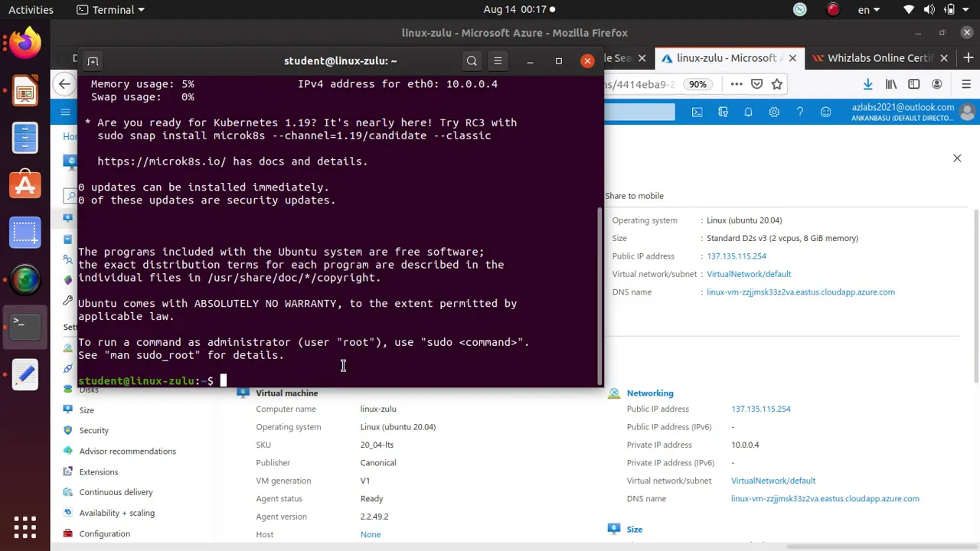980x551 pixels.
Task: Open page actions three-dot menu
Action: [x=737, y=84]
